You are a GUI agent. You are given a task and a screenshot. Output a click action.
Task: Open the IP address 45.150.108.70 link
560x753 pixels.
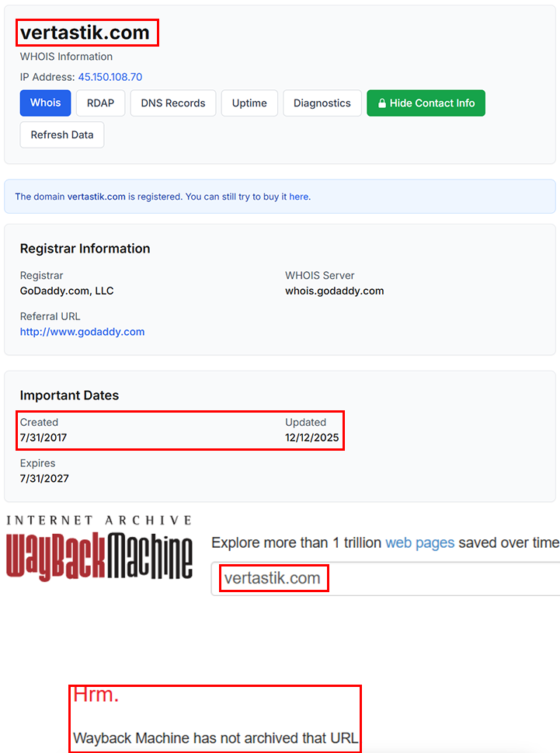click(110, 77)
